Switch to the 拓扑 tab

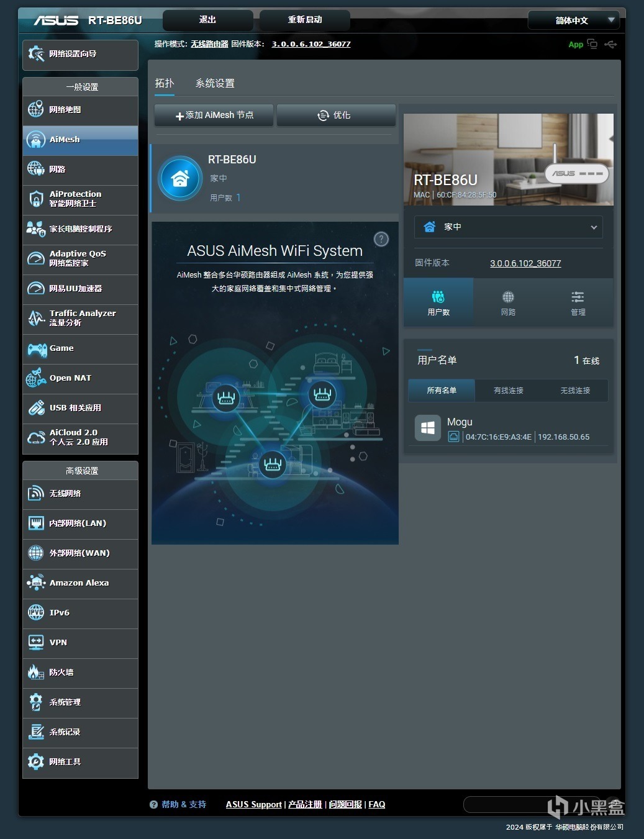(165, 83)
